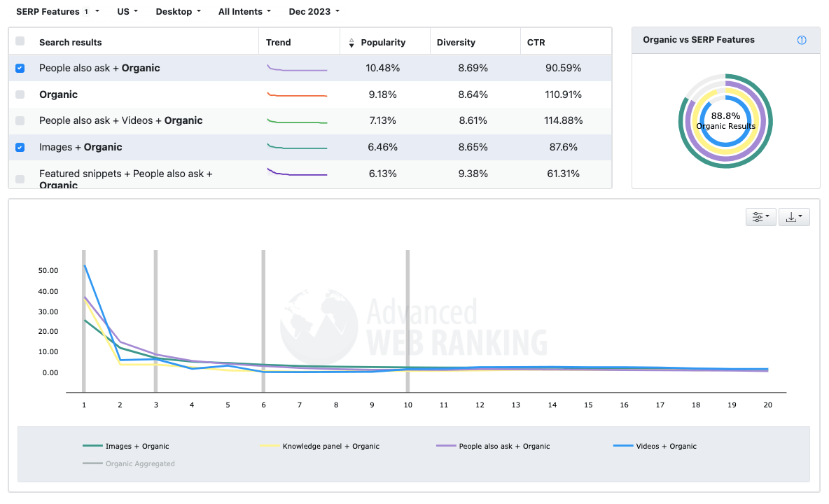Click the orange trend sparkline in Organic row

tap(298, 94)
